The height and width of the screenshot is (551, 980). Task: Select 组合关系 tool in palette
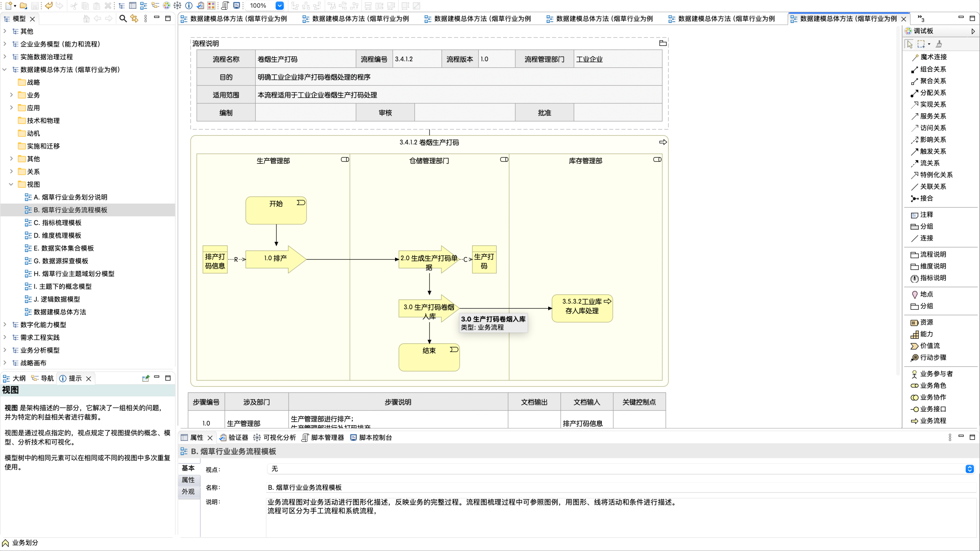[x=928, y=69]
